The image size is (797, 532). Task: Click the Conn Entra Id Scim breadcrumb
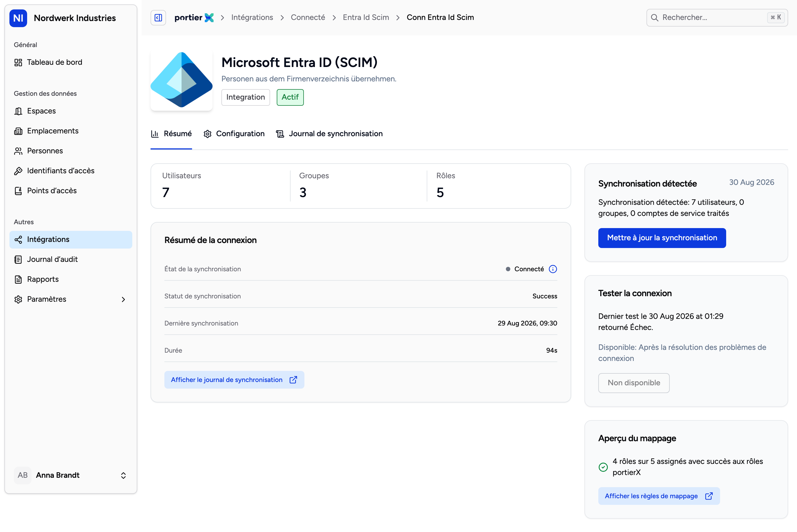click(x=440, y=18)
